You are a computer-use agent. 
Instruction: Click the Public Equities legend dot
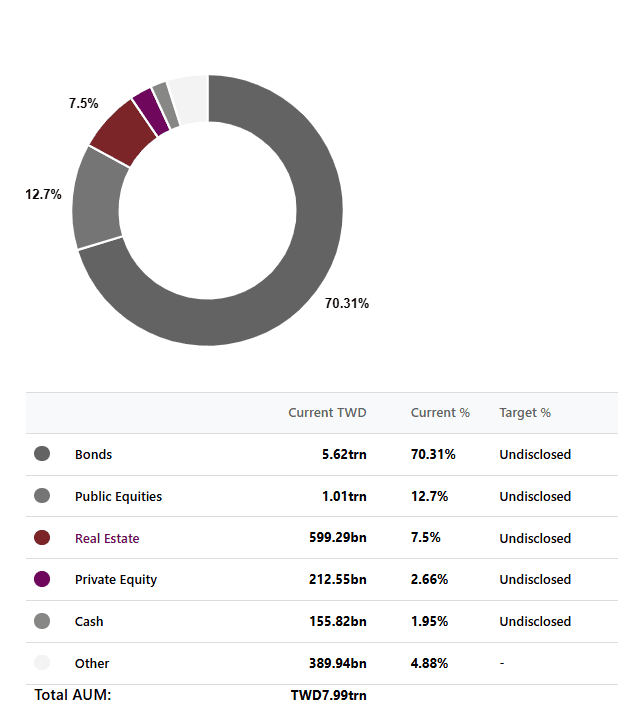[x=42, y=495]
